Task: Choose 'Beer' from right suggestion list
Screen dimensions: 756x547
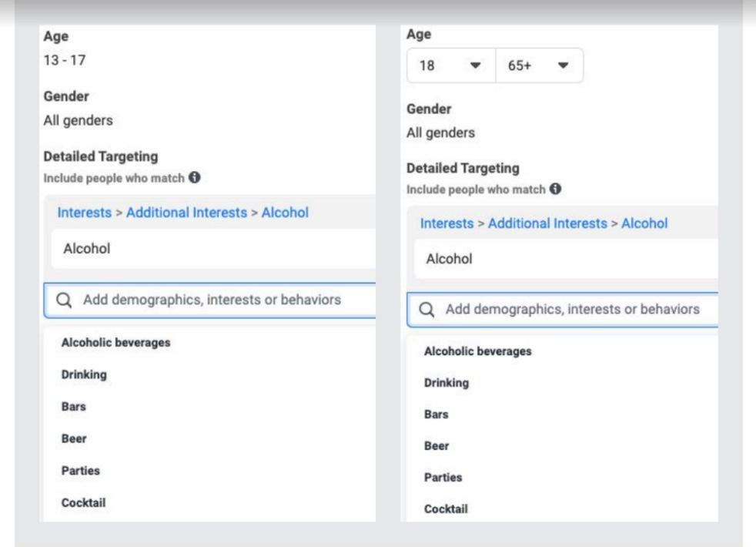Action: coord(437,446)
